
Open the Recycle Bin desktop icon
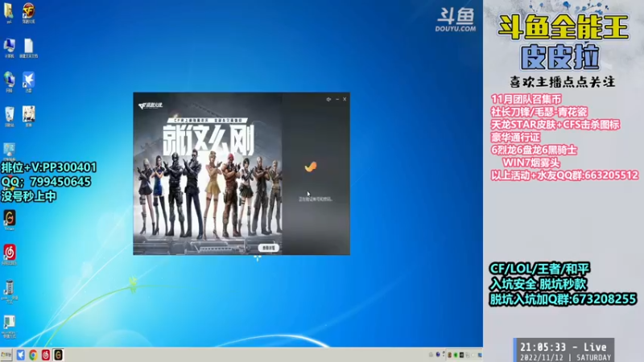[9, 114]
